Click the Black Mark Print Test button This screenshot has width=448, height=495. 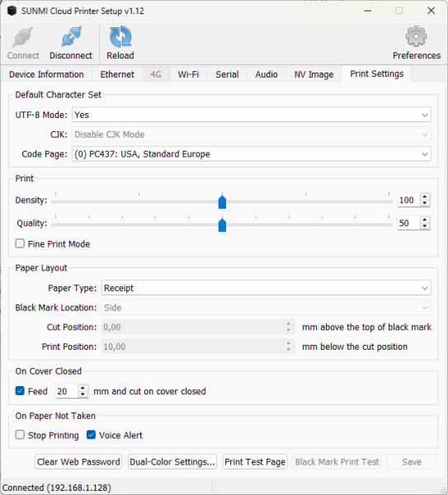337,462
